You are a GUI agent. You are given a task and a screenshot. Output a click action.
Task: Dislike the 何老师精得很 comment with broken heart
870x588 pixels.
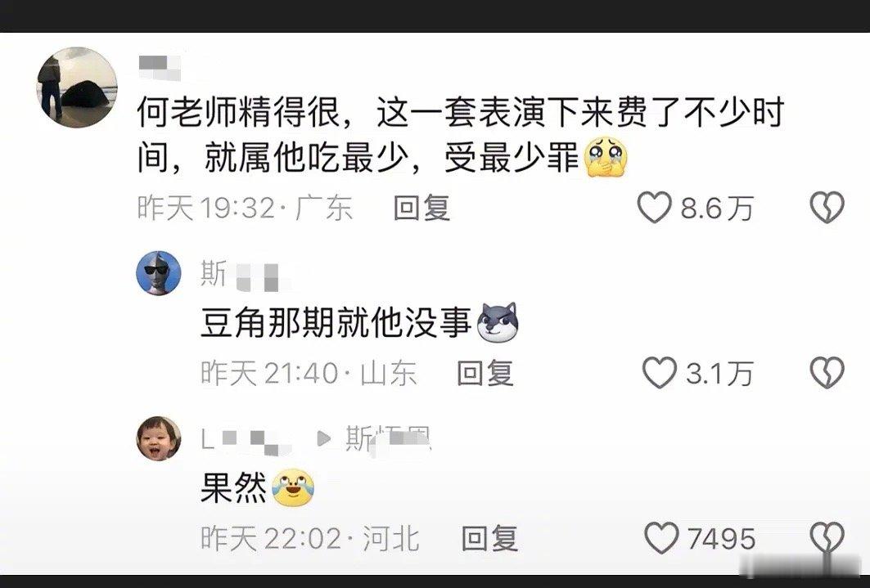[x=827, y=207]
